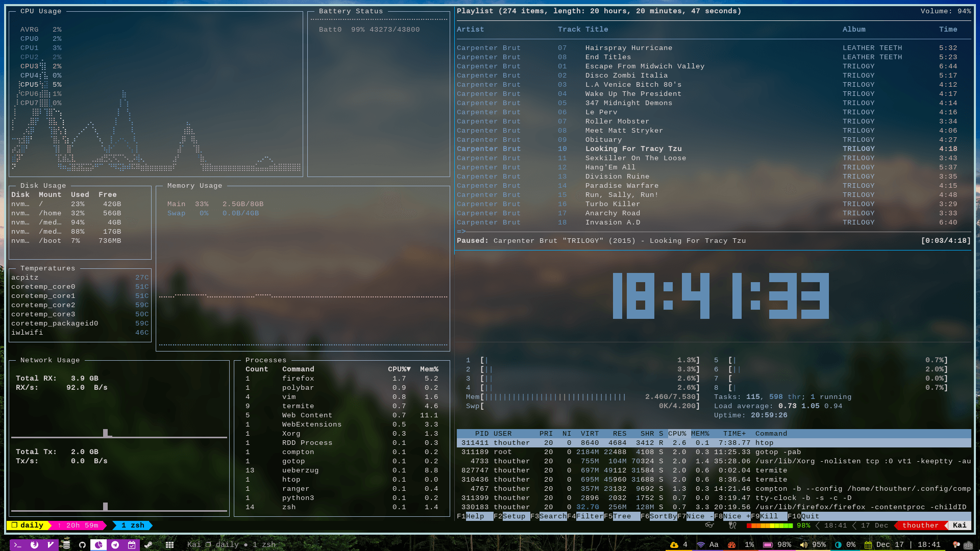980x551 pixels.
Task: Click htop PID column header
Action: (x=481, y=434)
